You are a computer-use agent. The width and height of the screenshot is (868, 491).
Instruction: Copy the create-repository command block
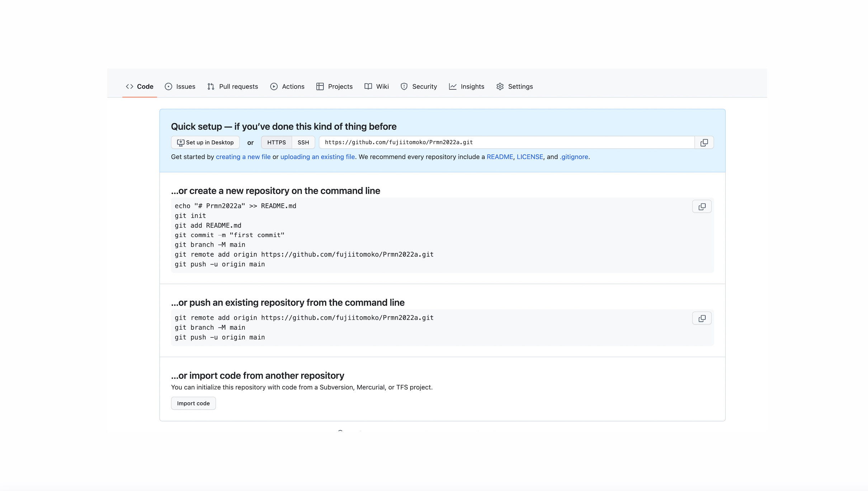pyautogui.click(x=701, y=206)
